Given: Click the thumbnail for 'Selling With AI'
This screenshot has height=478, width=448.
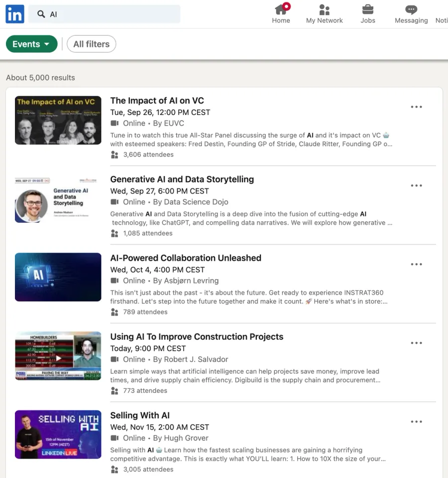Looking at the screenshot, I should point(58,434).
